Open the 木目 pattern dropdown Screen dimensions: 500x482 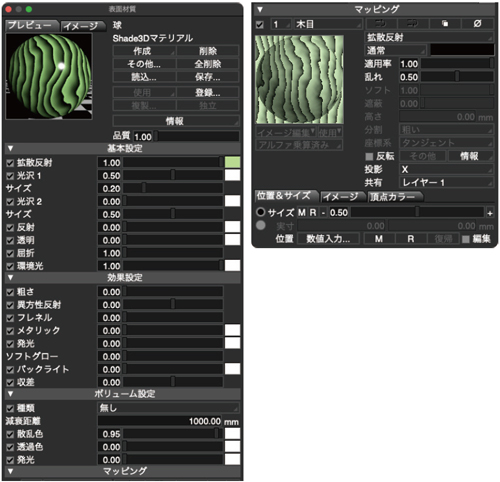328,24
